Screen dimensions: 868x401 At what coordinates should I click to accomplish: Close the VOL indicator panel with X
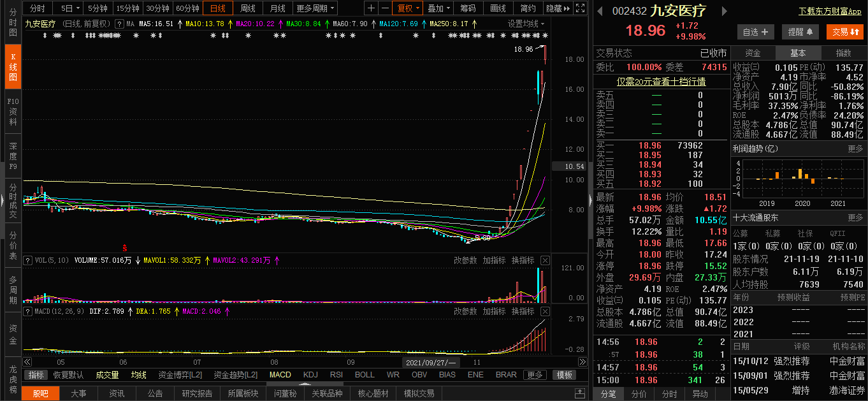click(x=545, y=260)
